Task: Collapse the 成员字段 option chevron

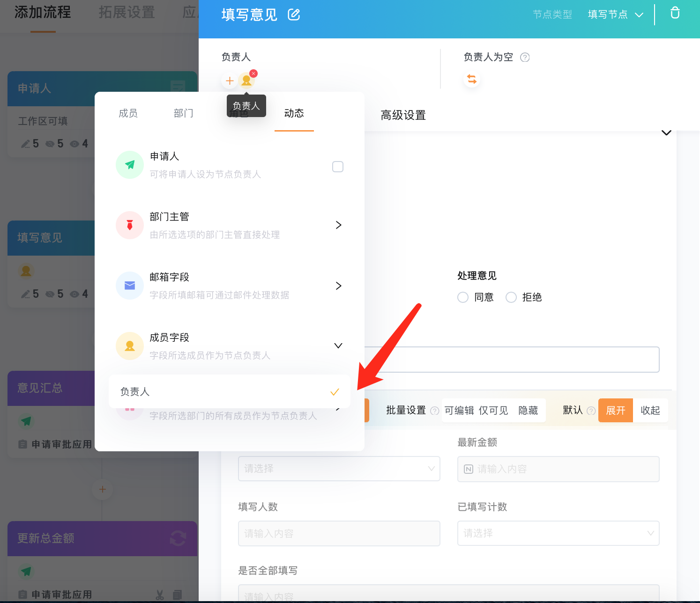Action: point(338,346)
